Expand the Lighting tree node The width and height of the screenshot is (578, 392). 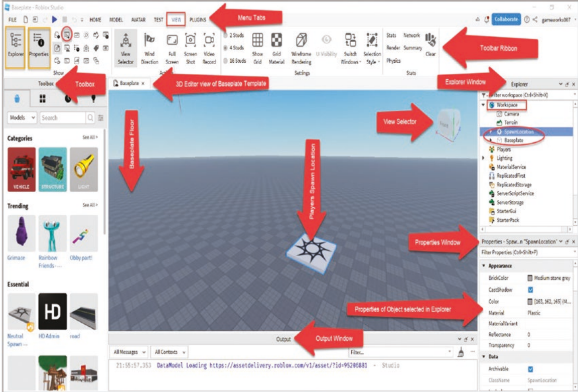click(x=483, y=158)
